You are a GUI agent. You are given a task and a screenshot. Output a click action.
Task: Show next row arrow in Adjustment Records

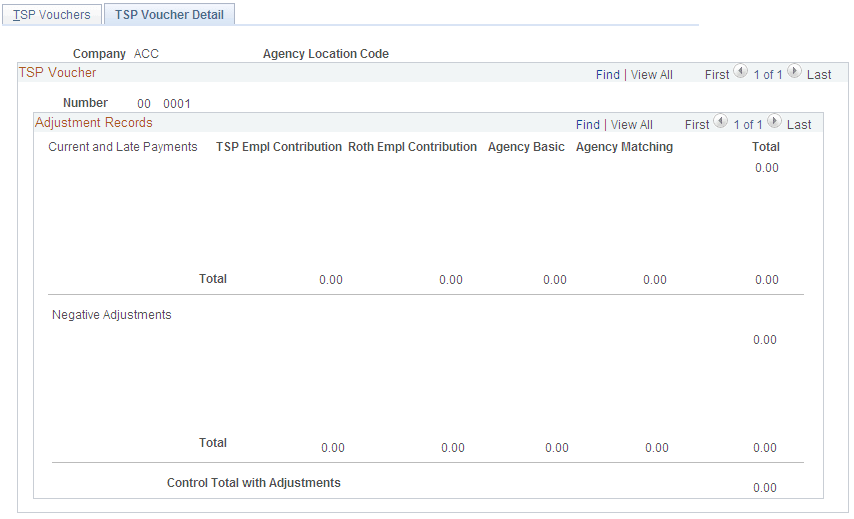tap(774, 121)
